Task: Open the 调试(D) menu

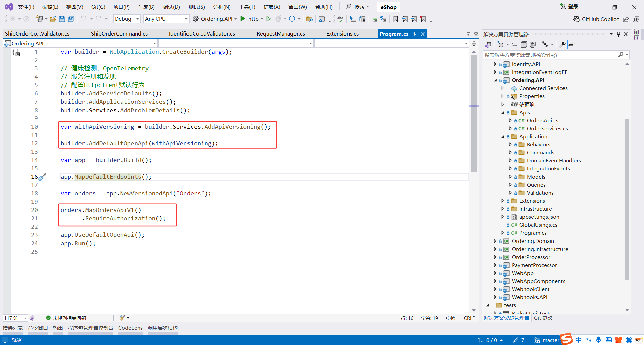Action: [171, 7]
